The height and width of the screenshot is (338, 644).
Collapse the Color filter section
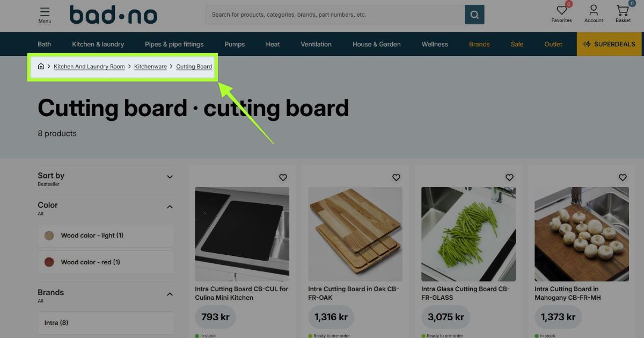point(170,207)
